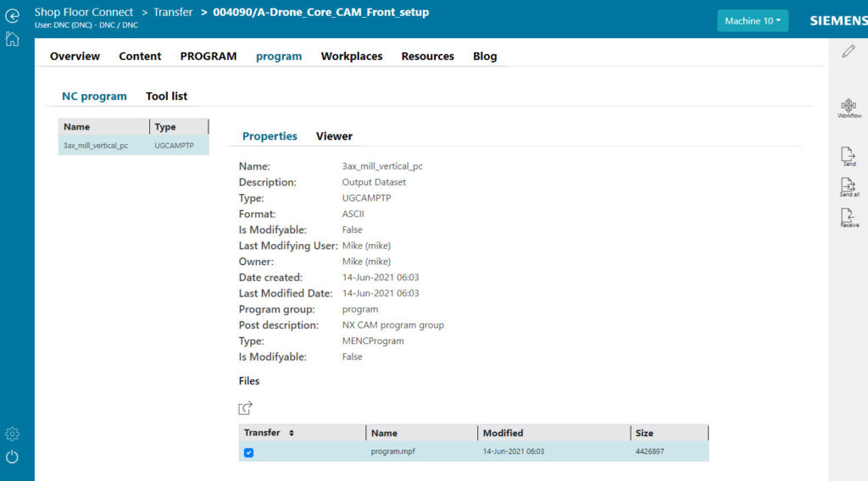
Task: Click the UGCAMPTP type cell in list
Action: point(174,146)
